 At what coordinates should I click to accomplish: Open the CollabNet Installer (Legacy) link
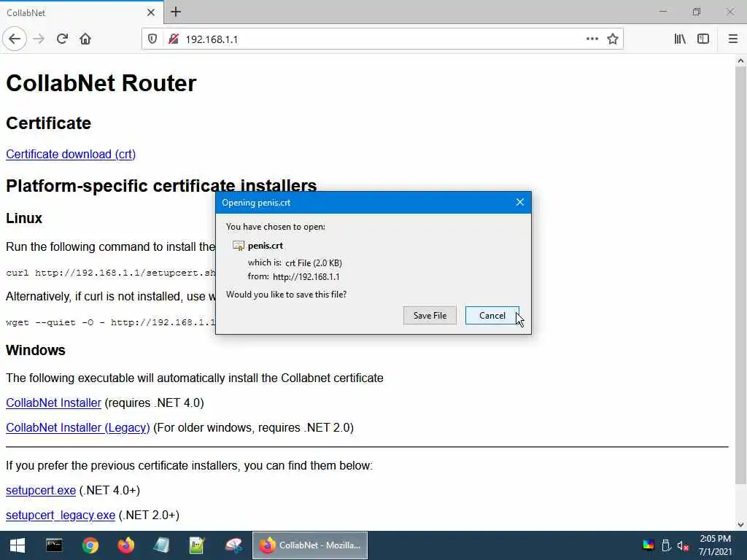pyautogui.click(x=77, y=427)
